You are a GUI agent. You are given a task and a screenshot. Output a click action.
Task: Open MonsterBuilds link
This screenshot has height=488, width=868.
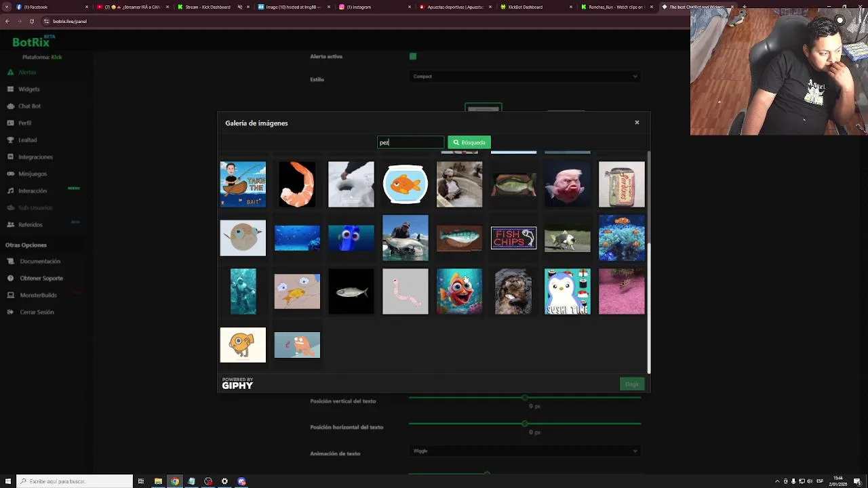(x=38, y=295)
